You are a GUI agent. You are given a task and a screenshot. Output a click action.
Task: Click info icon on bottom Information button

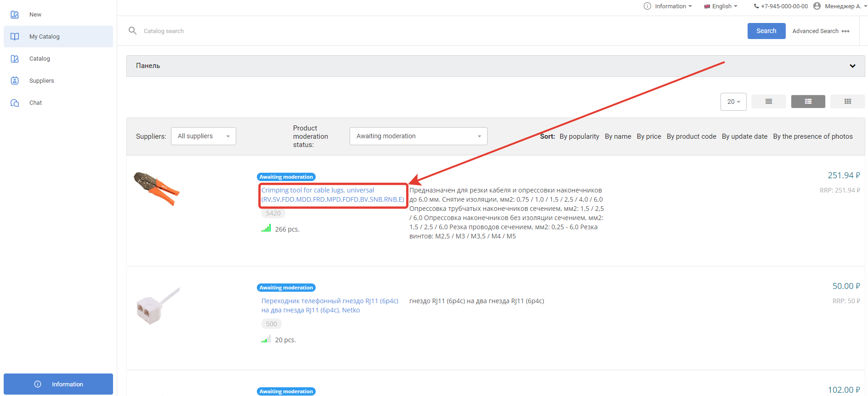tap(38, 384)
